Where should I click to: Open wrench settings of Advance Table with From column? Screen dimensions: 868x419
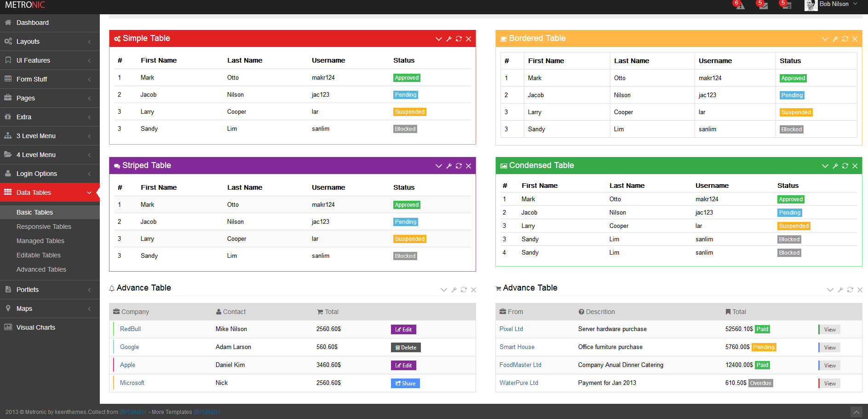point(840,290)
